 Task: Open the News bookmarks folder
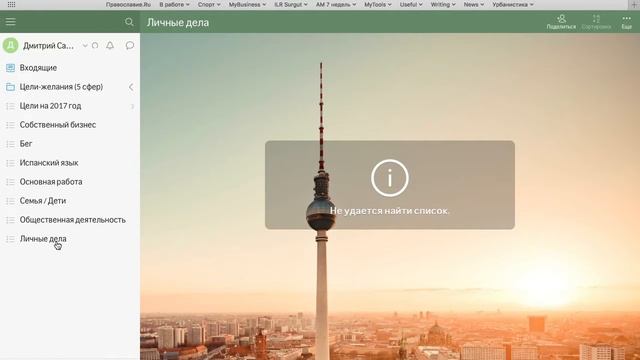[473, 4]
